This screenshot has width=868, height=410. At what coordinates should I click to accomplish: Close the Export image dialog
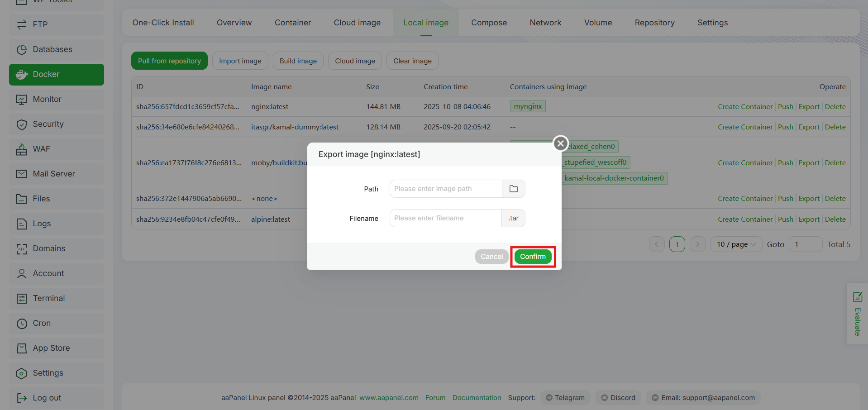pos(561,143)
